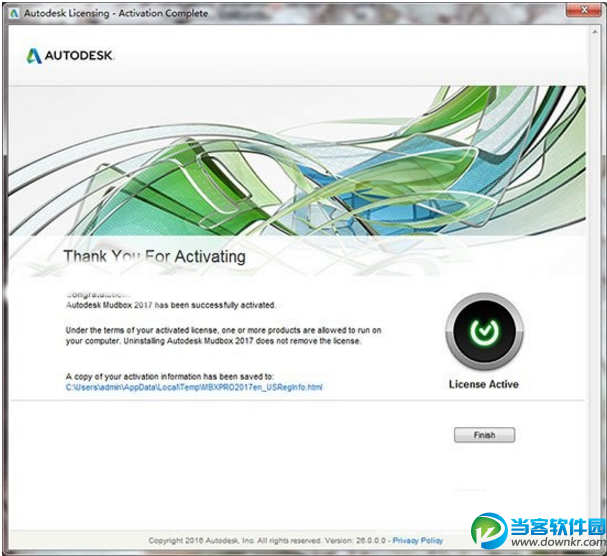Viewport: 607px width, 556px height.
Task: Open the saved activation info file link
Action: 194,387
